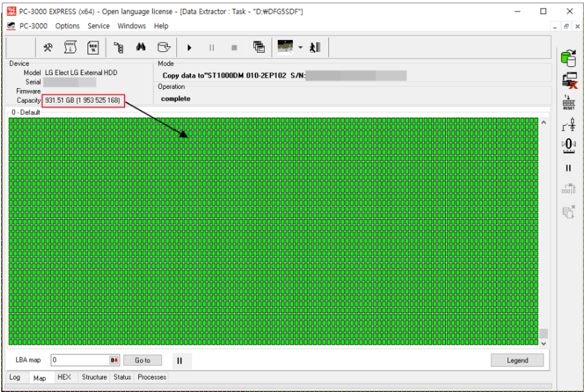Image resolution: width=585 pixels, height=392 pixels.
Task: Click the operation status 'complete'
Action: [x=175, y=99]
